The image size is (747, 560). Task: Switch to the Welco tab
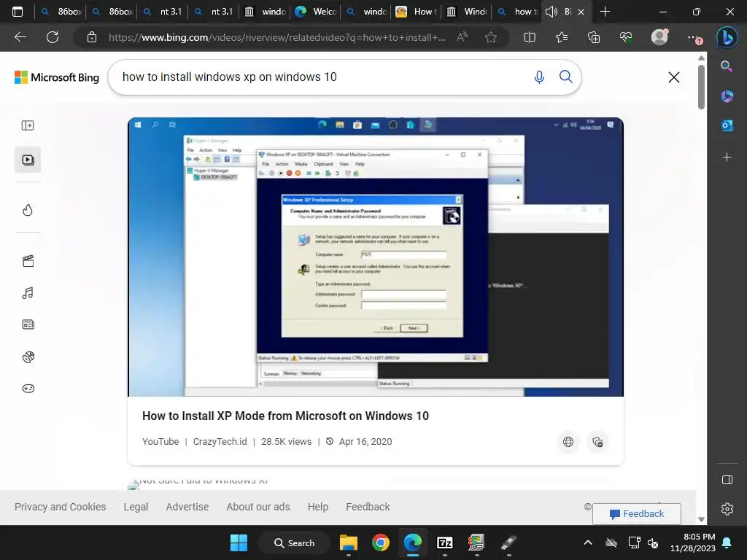[315, 12]
